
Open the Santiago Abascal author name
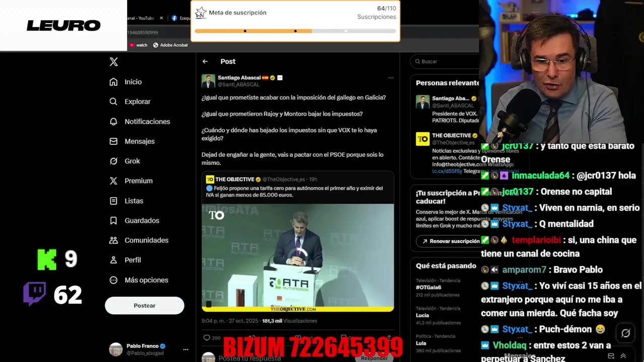239,77
